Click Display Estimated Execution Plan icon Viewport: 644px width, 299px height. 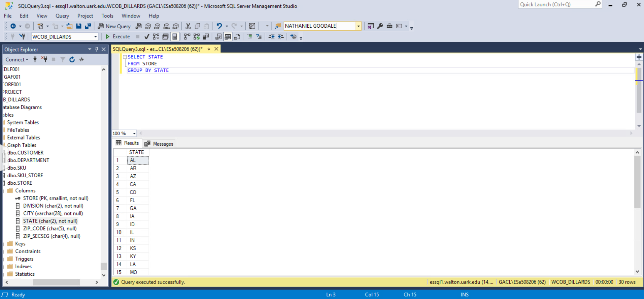point(156,36)
